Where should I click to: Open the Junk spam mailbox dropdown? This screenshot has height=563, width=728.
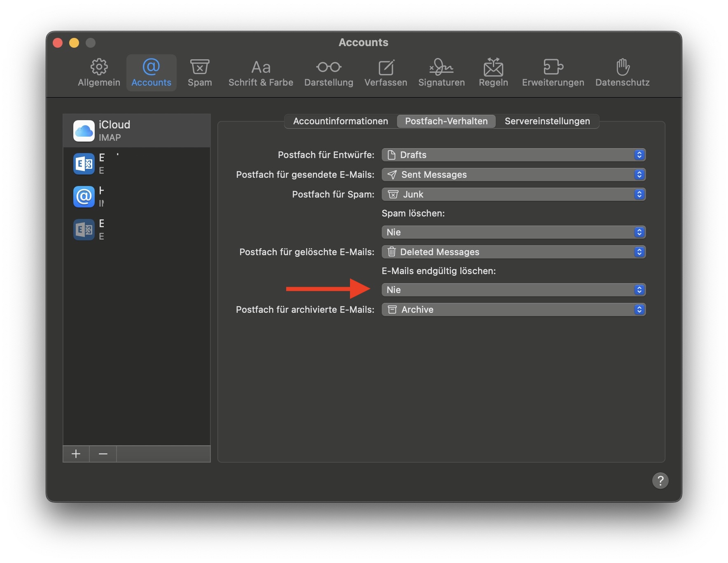pos(513,194)
